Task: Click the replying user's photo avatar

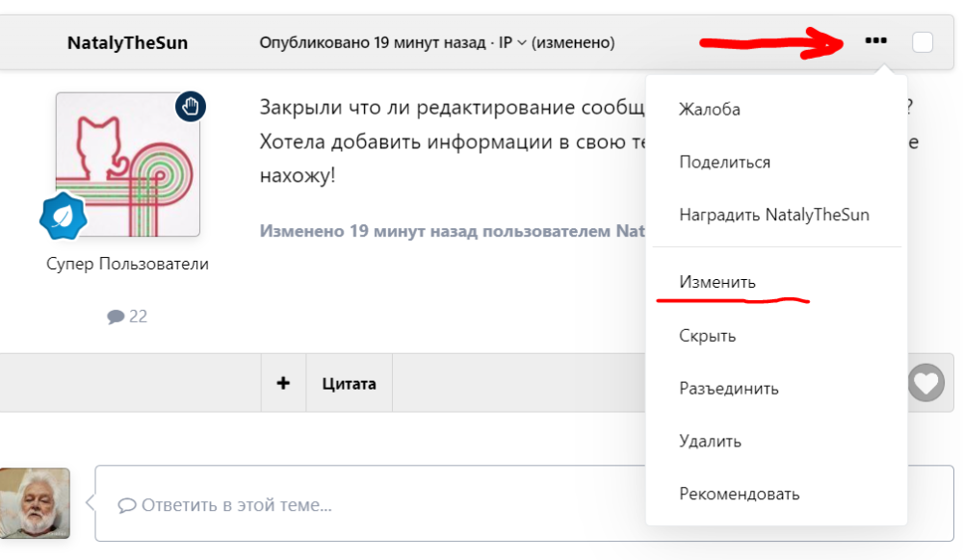Action: pyautogui.click(x=35, y=503)
